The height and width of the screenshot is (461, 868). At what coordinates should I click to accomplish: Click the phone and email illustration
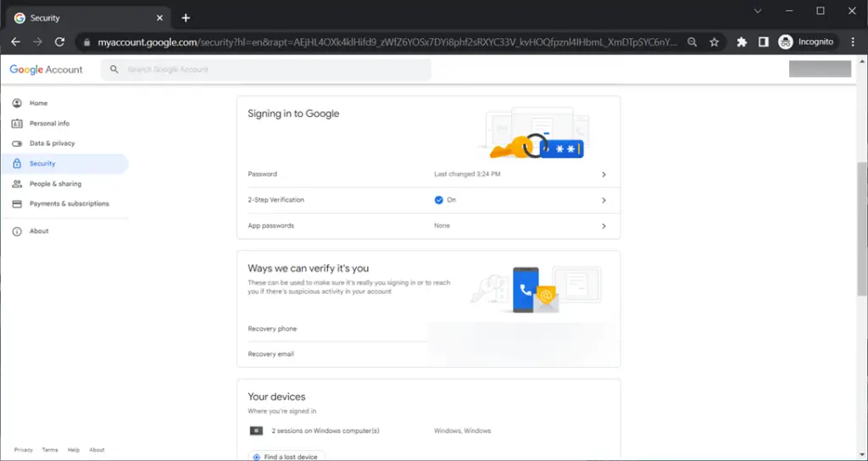(535, 290)
